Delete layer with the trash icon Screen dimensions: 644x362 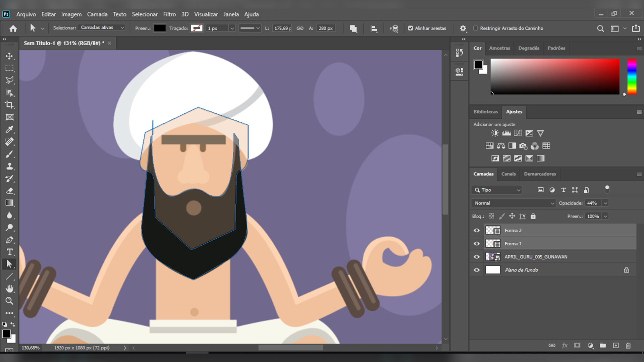628,345
